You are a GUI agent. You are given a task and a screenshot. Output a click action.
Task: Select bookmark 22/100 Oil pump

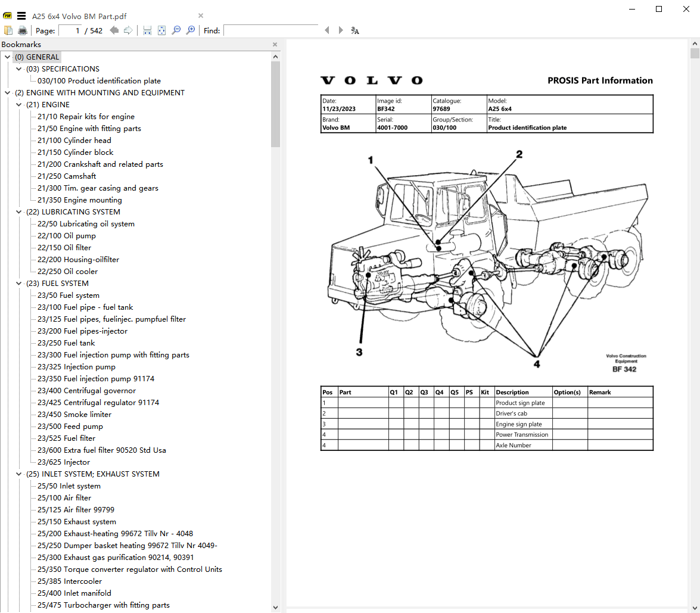click(x=67, y=236)
